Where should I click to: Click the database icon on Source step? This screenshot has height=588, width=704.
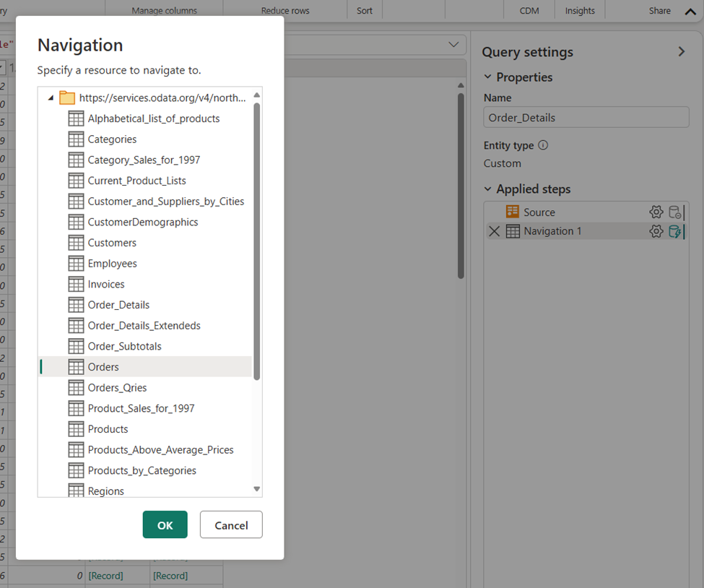pyautogui.click(x=675, y=212)
